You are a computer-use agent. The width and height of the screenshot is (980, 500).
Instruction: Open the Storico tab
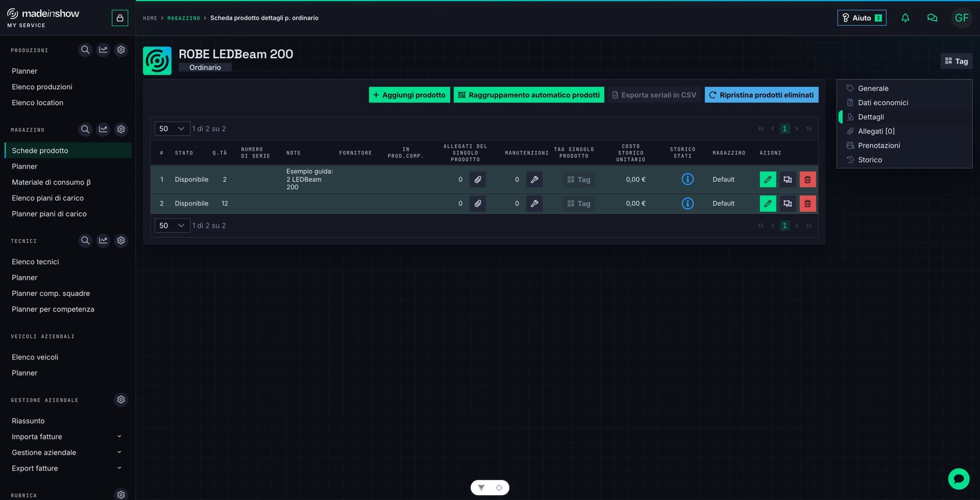tap(904, 160)
